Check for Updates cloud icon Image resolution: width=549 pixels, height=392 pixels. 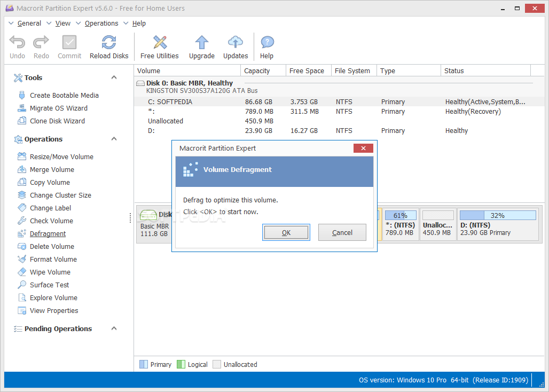pyautogui.click(x=236, y=42)
